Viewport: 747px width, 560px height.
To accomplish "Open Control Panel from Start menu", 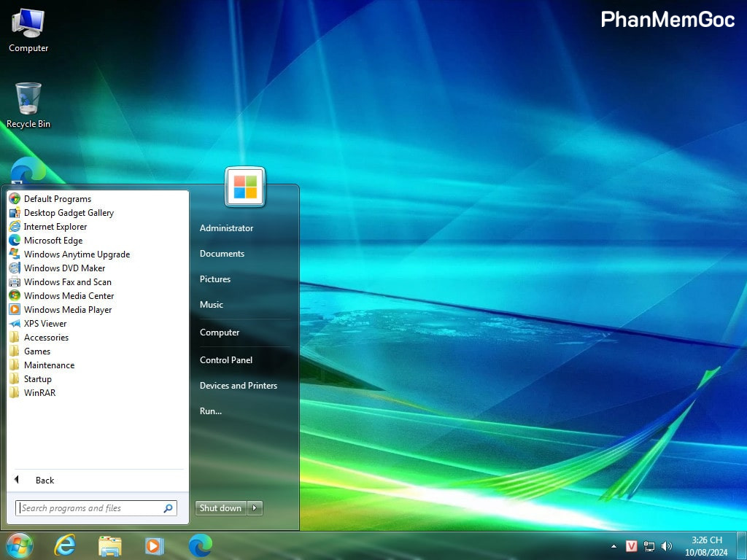I will tap(226, 360).
